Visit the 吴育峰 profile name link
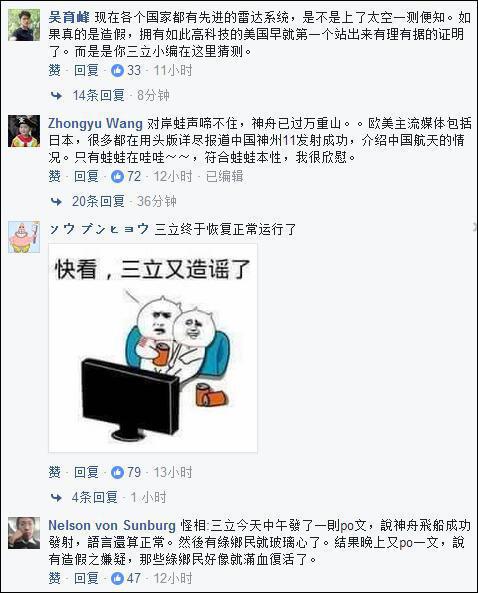Image resolution: width=478 pixels, height=593 pixels. click(x=69, y=17)
